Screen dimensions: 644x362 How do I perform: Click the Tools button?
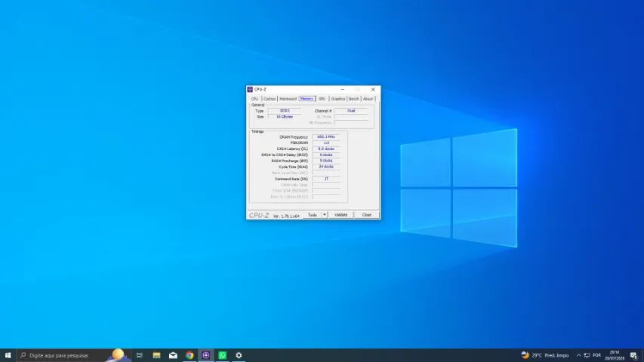point(312,215)
